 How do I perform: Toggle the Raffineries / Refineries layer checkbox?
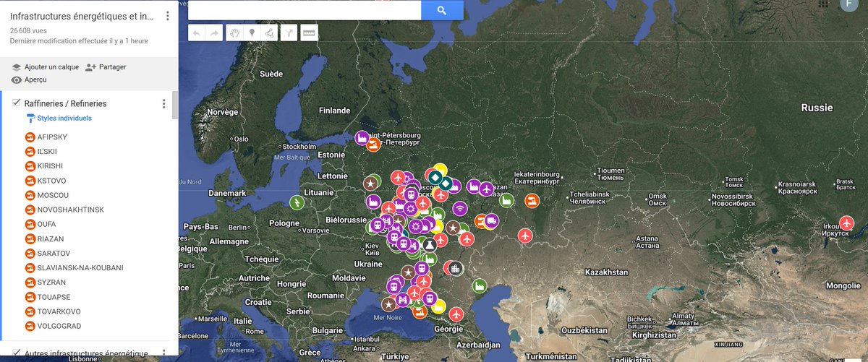tap(16, 103)
